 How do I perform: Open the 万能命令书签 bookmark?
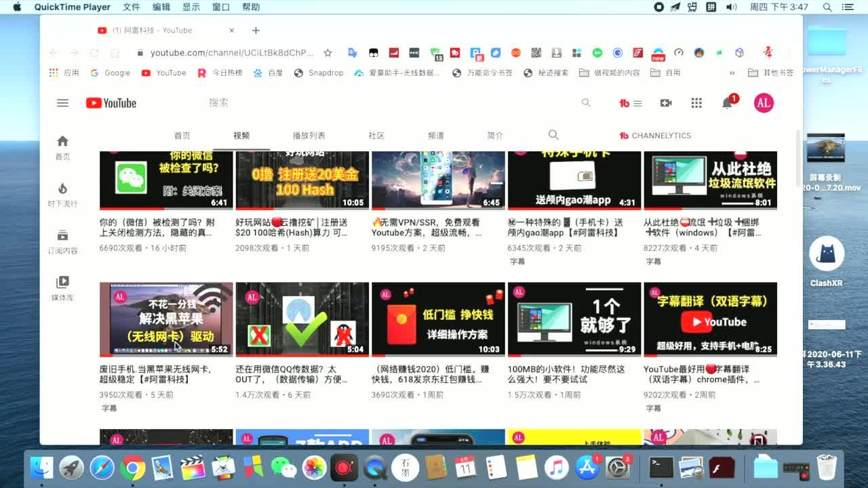482,73
